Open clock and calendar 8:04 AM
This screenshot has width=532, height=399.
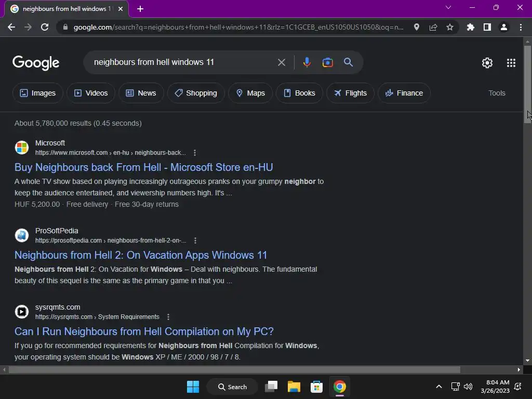click(495, 387)
